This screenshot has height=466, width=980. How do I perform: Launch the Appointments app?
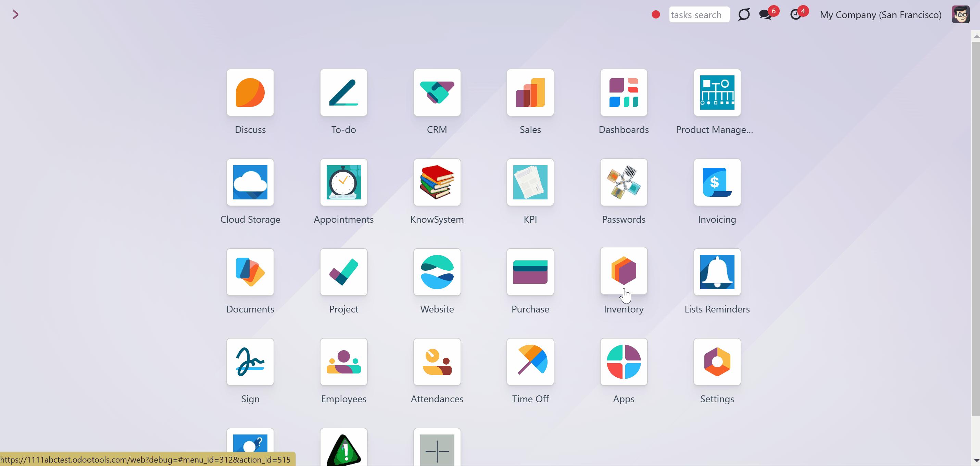coord(343,182)
